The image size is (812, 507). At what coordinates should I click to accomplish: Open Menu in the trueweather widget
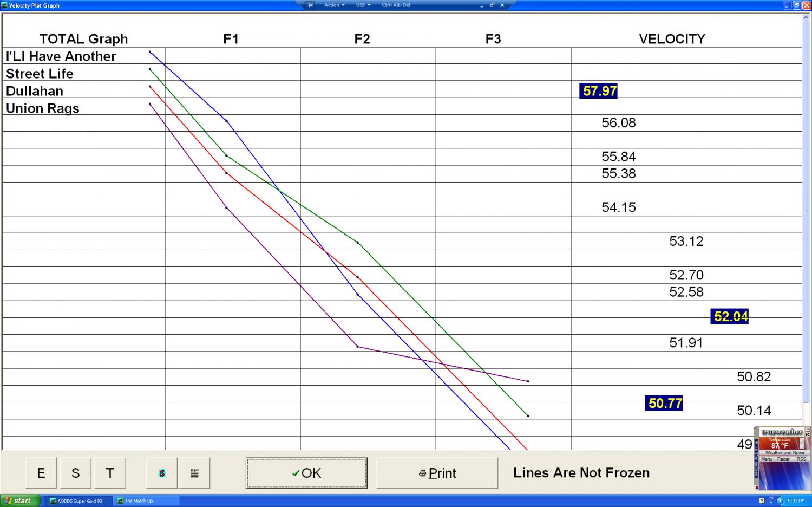tap(767, 459)
